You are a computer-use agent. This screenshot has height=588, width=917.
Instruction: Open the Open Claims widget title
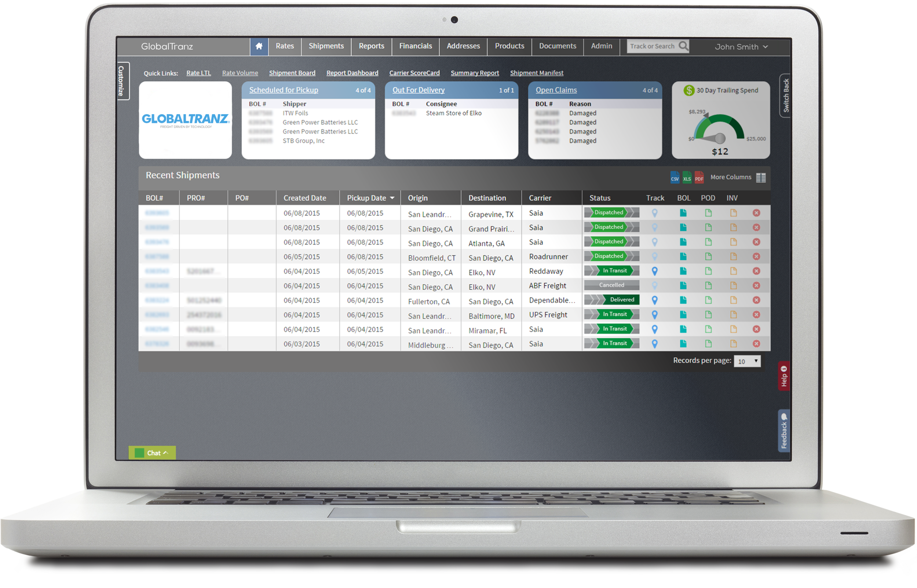(556, 90)
